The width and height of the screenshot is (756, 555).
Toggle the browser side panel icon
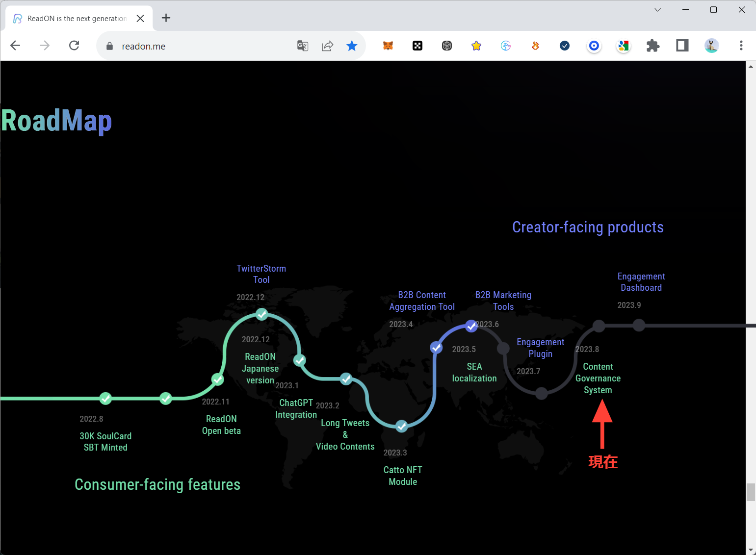pos(682,46)
